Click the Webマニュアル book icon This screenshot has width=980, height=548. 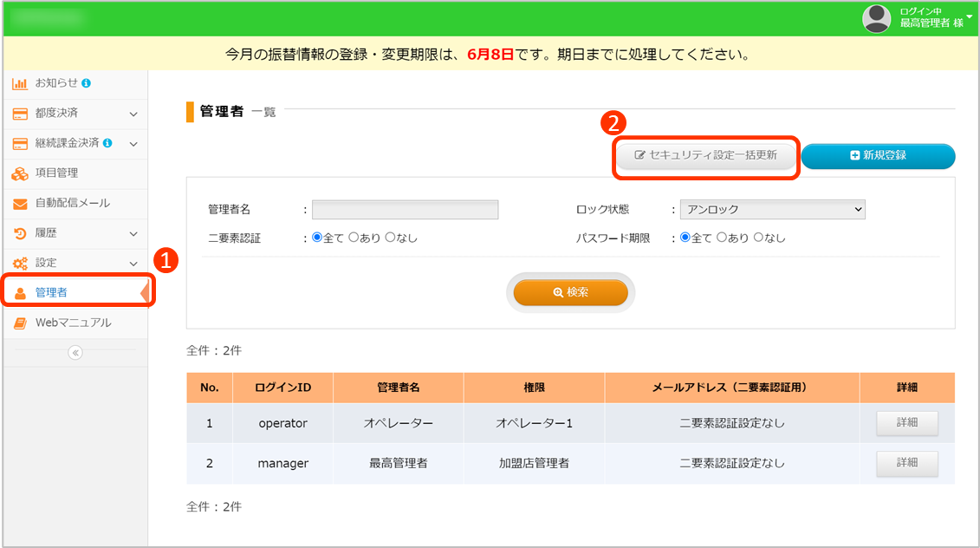click(20, 323)
